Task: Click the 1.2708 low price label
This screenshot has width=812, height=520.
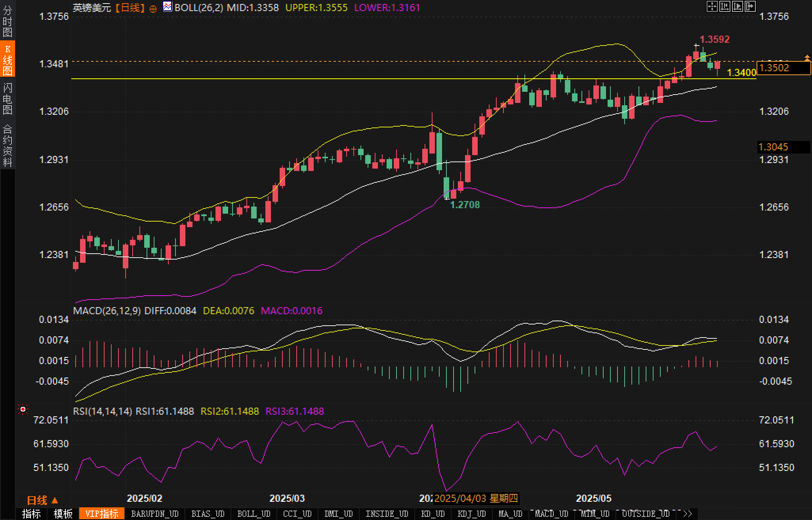Action: [x=465, y=205]
